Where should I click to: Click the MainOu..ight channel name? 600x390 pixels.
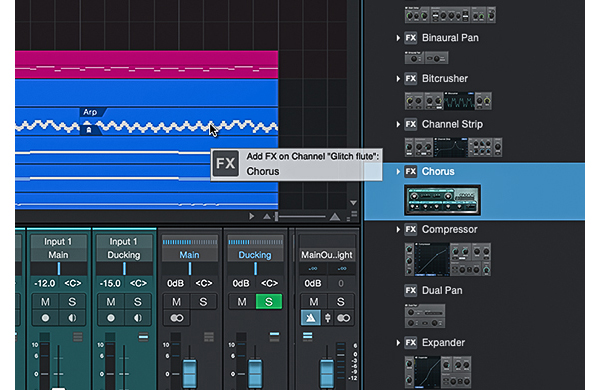[327, 255]
